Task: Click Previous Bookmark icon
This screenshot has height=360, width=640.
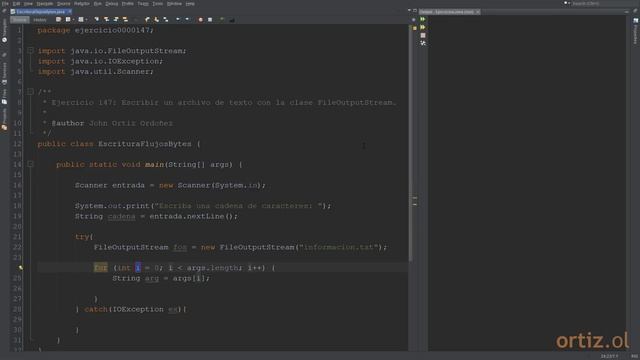Action: pos(147,20)
